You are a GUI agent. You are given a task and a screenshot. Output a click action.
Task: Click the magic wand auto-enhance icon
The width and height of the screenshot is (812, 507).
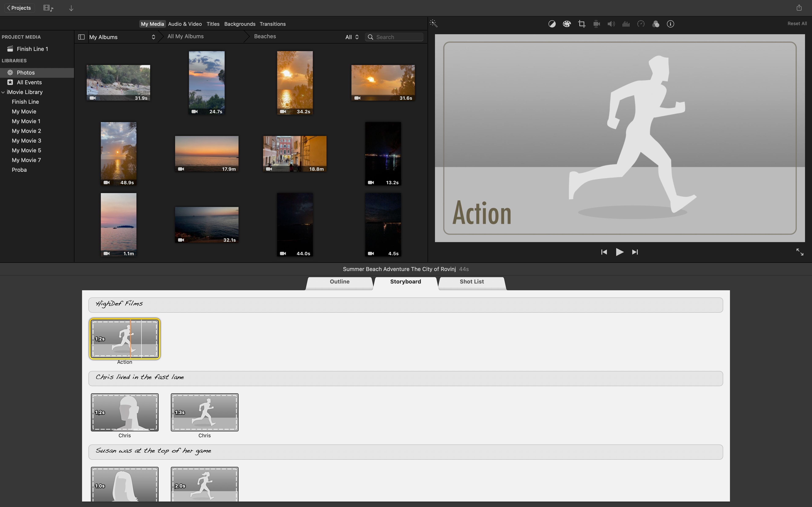433,23
